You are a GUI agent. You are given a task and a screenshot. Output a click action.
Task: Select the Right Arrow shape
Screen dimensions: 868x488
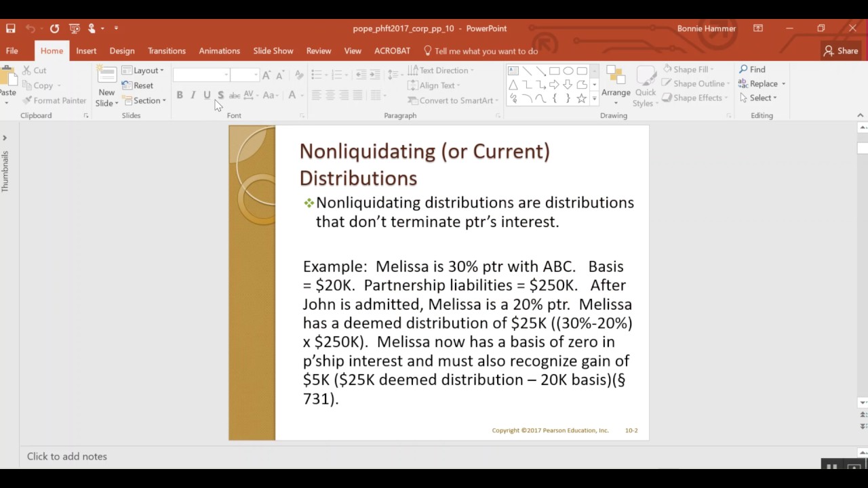point(554,85)
